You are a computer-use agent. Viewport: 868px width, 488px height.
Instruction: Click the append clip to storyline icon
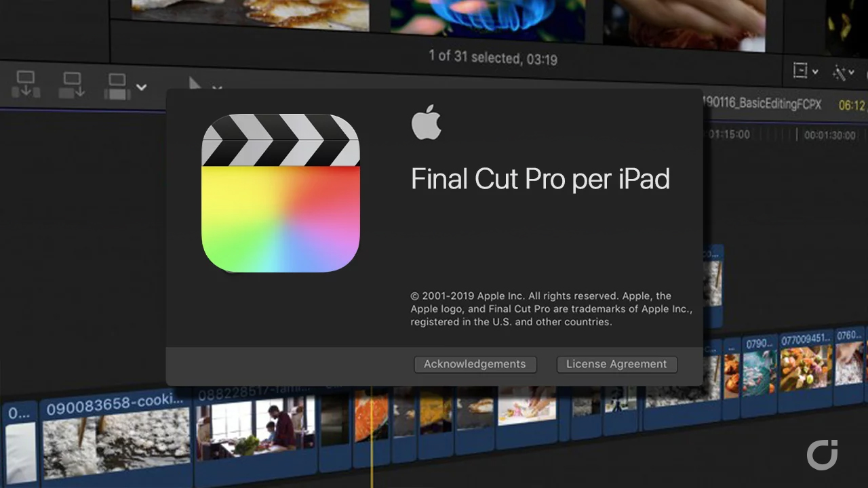pos(117,87)
